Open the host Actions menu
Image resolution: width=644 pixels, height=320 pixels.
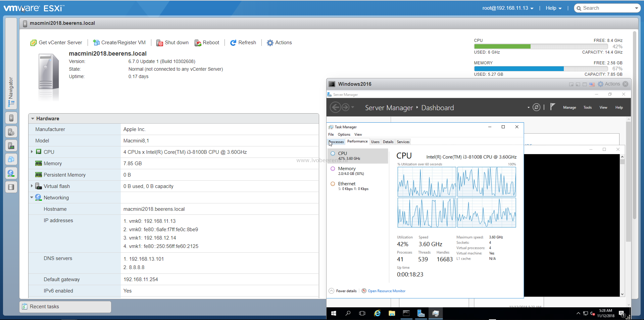coord(279,43)
